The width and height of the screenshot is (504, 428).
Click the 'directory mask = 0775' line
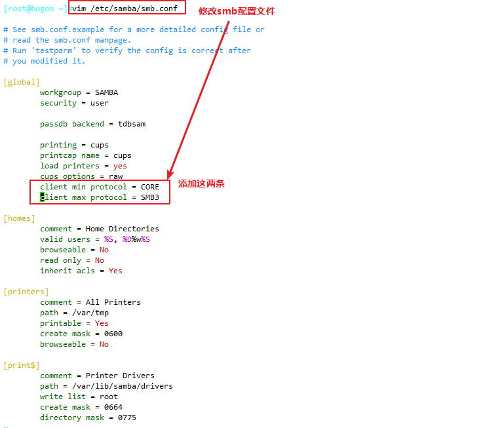tap(88, 418)
